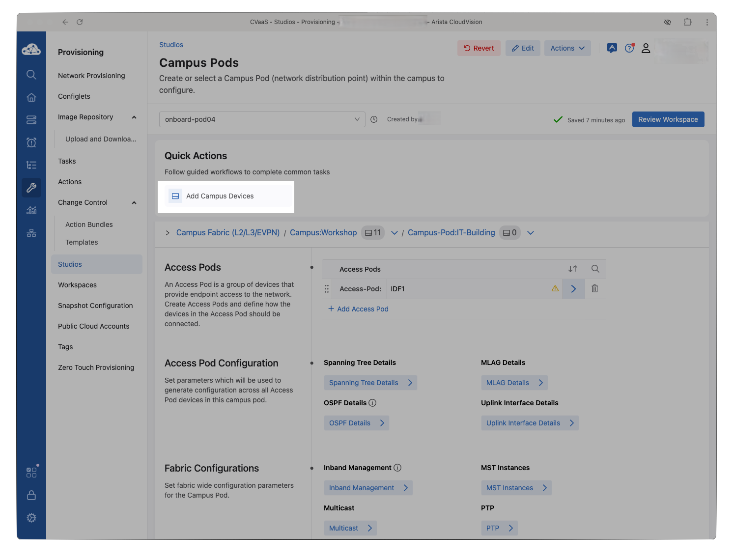
Task: Open the Actions dropdown button
Action: pos(567,48)
